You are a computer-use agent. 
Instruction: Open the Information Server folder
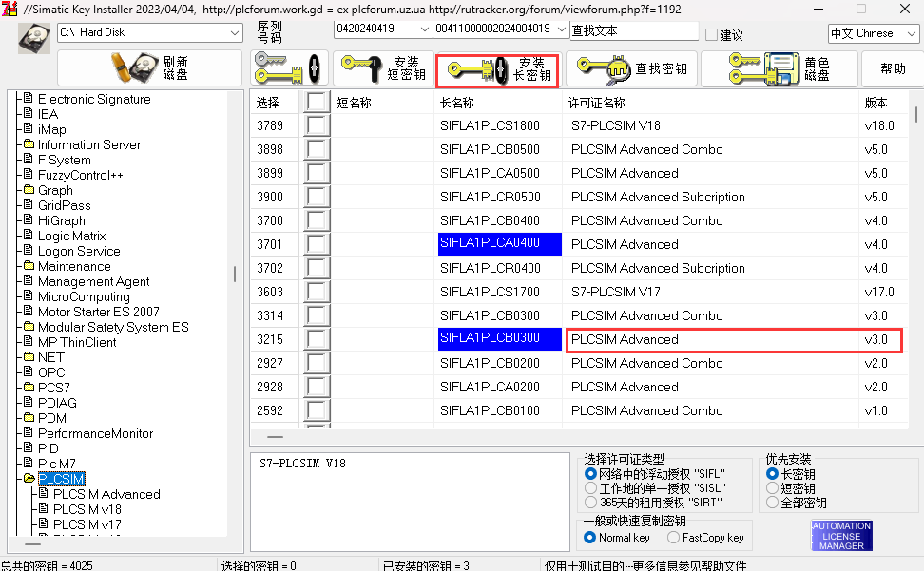[89, 144]
